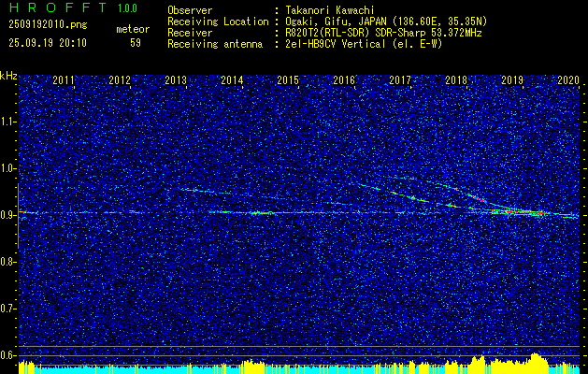Click the 2017 time marker
This screenshot has height=374, width=588.
(400, 79)
